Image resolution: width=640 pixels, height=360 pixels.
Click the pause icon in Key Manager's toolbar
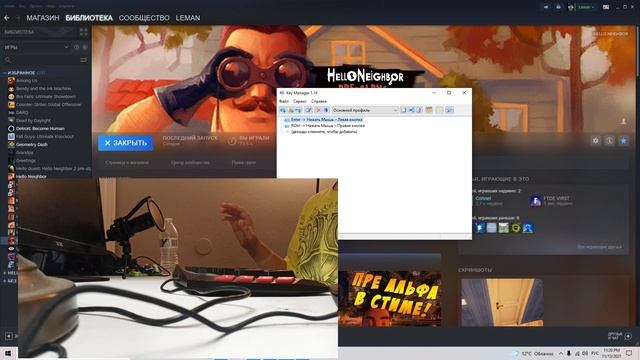click(327, 110)
